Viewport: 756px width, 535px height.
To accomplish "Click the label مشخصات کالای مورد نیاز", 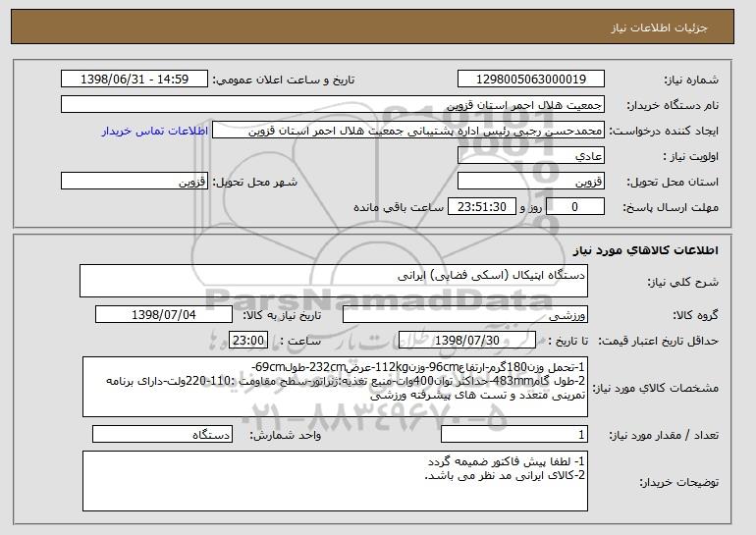I will point(655,388).
